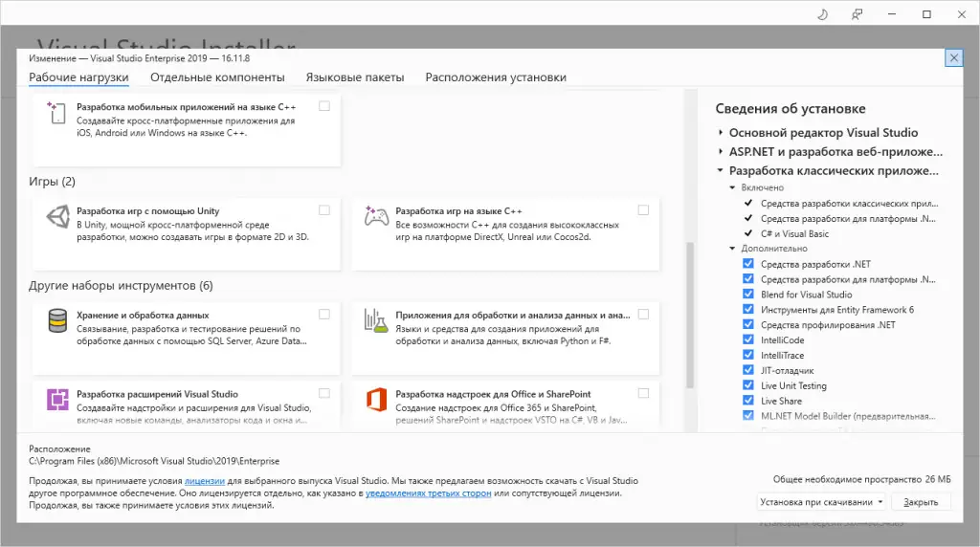Viewport: 980px width, 547px height.
Task: Collapse Разработка классических приложений section
Action: (720, 170)
